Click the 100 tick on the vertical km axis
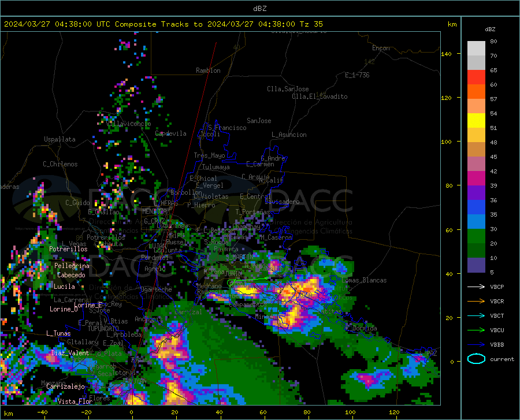Viewport: 520px width, 420px height. click(x=446, y=142)
